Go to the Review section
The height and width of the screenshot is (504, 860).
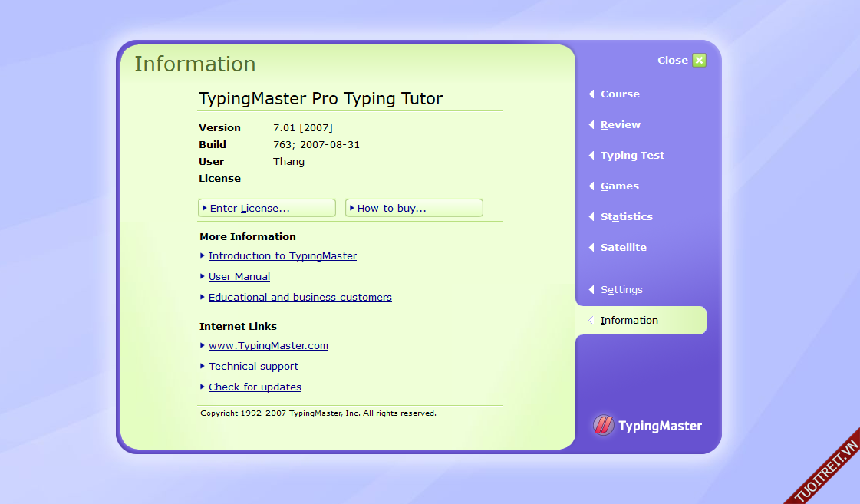point(620,125)
